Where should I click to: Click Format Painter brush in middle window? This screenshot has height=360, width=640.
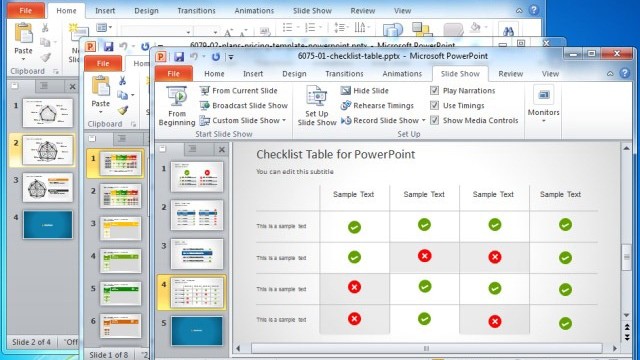122,110
